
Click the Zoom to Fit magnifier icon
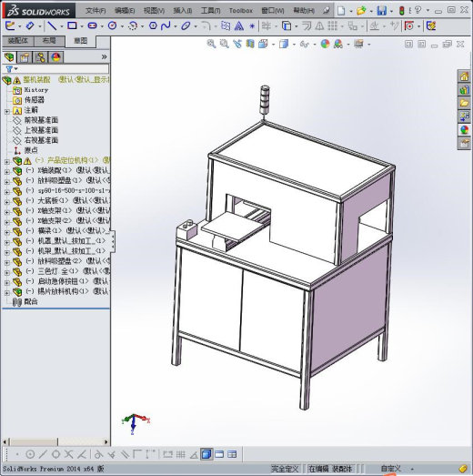tap(211, 44)
